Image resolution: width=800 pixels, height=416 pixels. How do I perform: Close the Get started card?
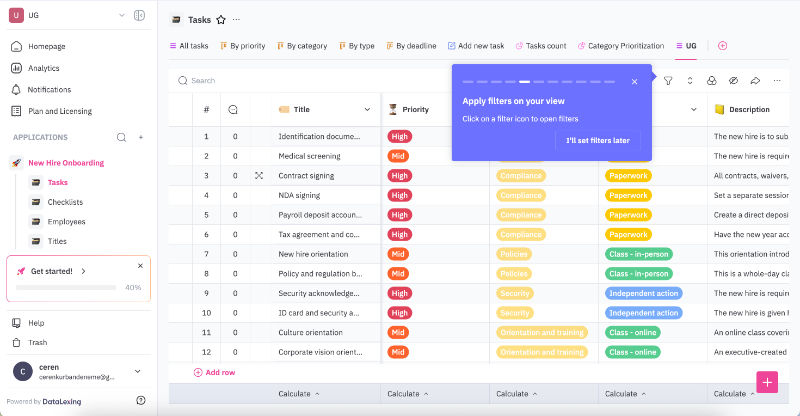click(140, 266)
